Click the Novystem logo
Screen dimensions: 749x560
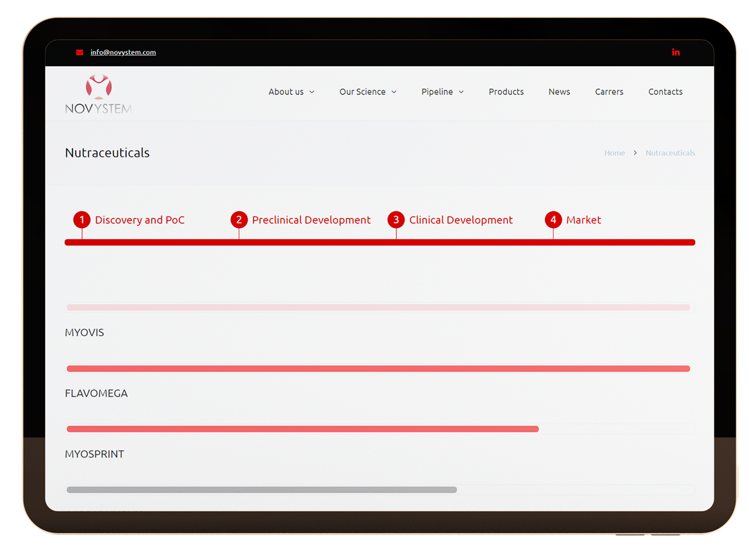pos(99,94)
